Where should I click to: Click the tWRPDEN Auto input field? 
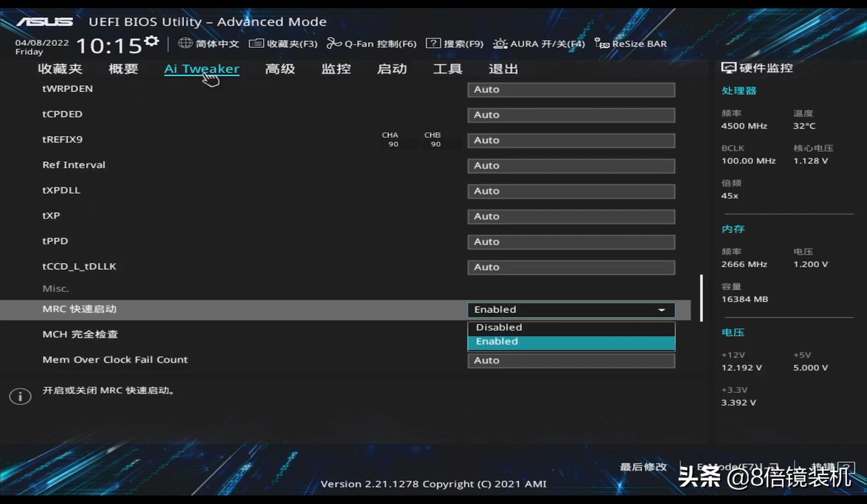(x=571, y=89)
